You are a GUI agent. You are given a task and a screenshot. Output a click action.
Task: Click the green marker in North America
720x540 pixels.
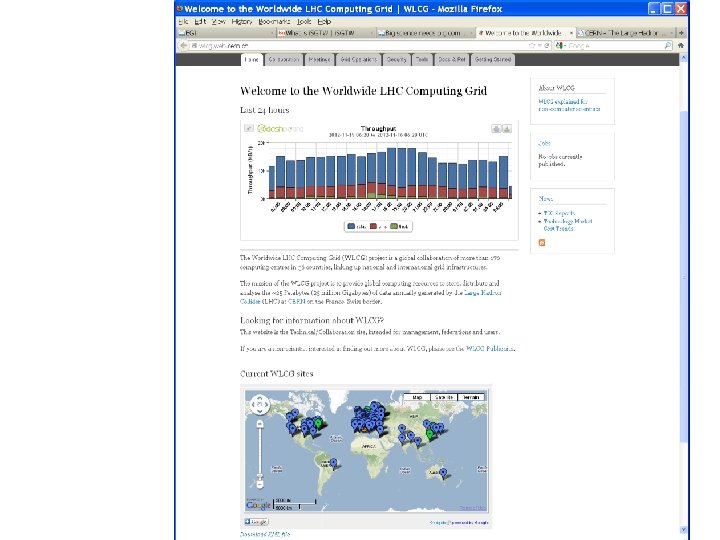tap(318, 422)
